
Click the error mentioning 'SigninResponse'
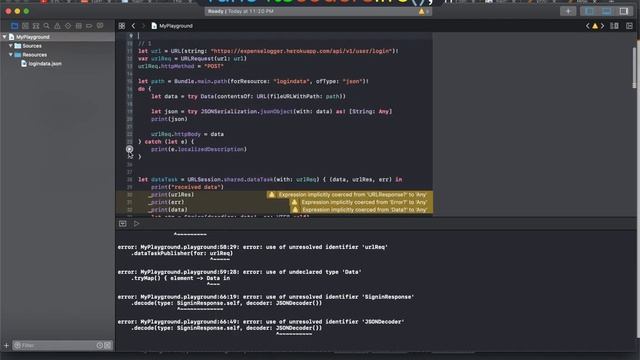click(266, 297)
